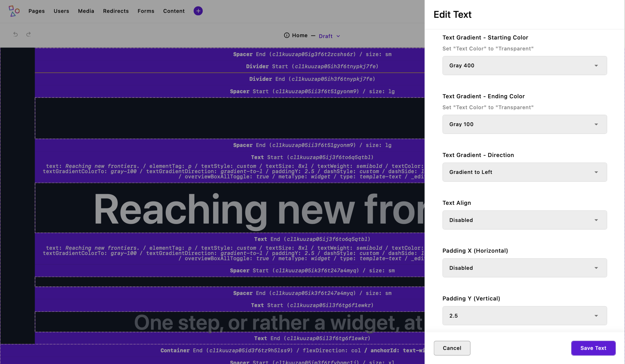
Task: Expand the Draft status chevron
Action: pos(338,36)
